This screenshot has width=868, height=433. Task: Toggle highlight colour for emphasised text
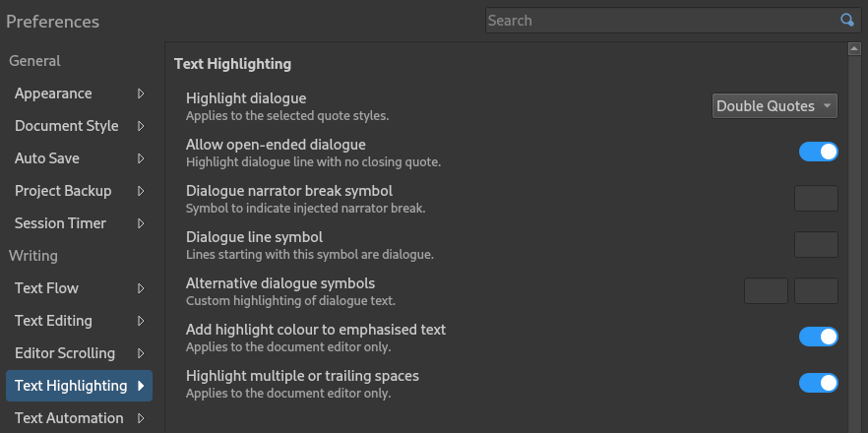818,337
